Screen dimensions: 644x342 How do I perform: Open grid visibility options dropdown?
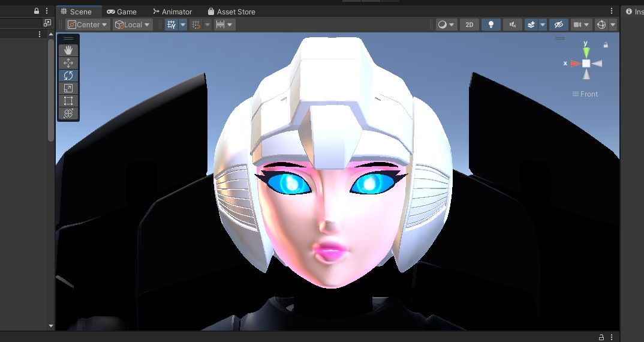pos(183,25)
